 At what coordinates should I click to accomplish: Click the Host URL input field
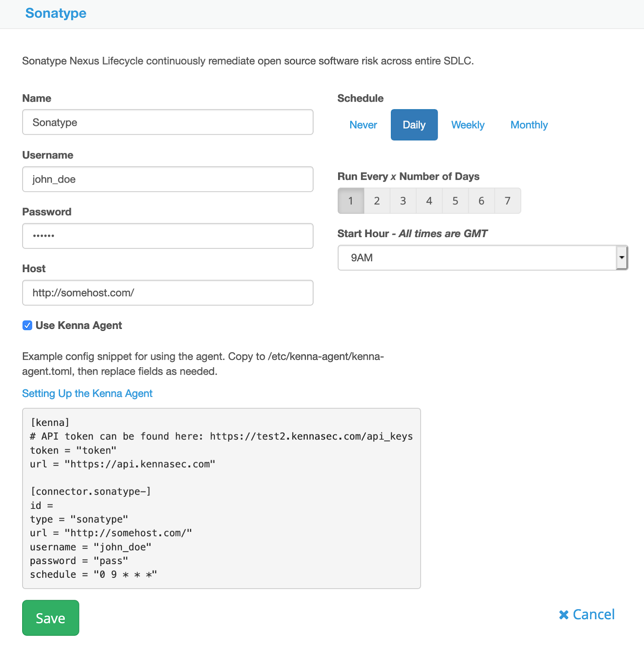pyautogui.click(x=168, y=293)
